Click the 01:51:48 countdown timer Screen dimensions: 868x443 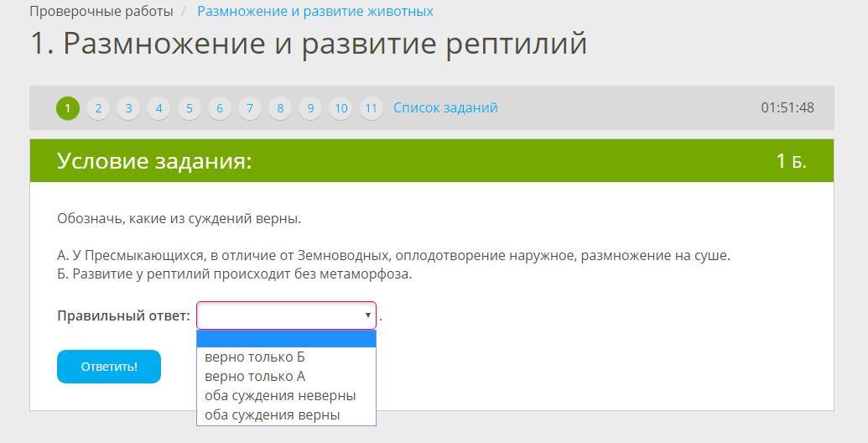click(787, 107)
